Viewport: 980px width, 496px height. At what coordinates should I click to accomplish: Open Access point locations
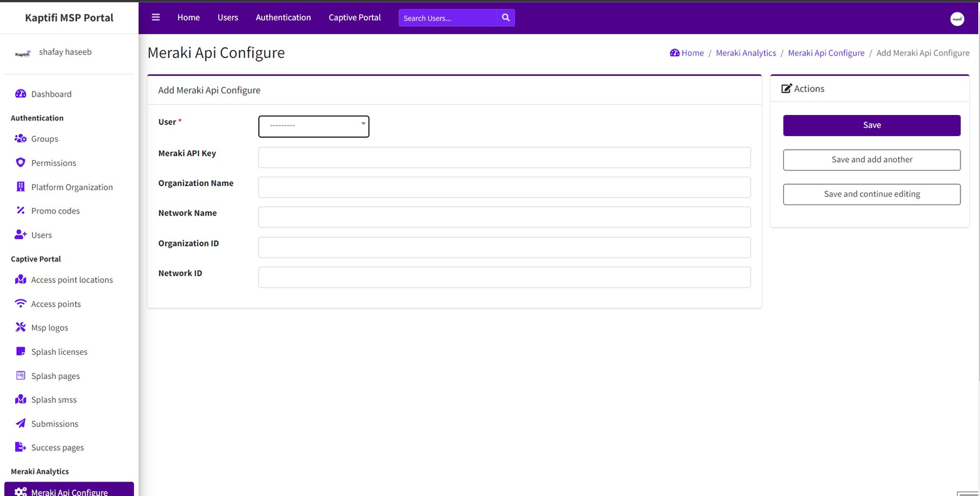[72, 280]
